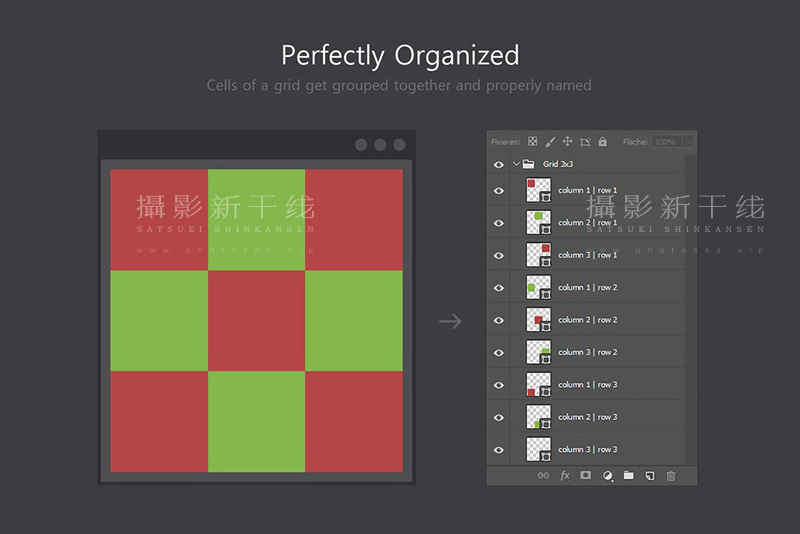Image resolution: width=800 pixels, height=534 pixels.
Task: Open the layer style fx menu
Action: [565, 475]
